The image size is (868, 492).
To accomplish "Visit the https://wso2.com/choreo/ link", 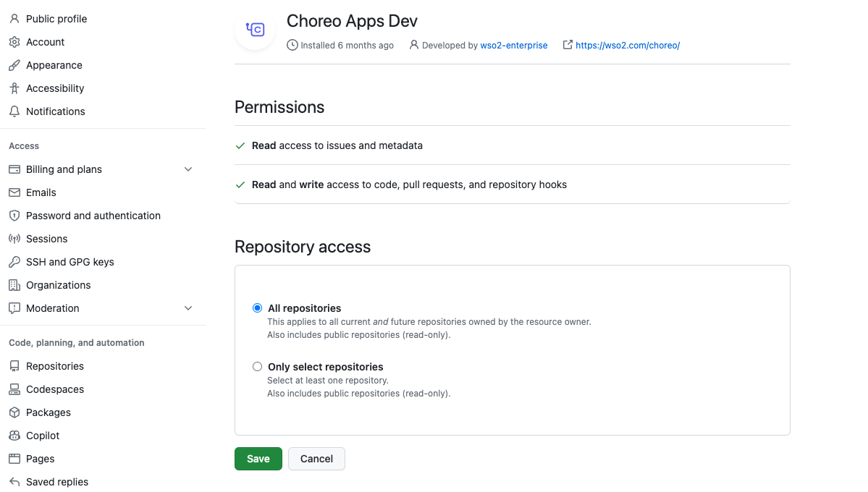I will (x=628, y=46).
